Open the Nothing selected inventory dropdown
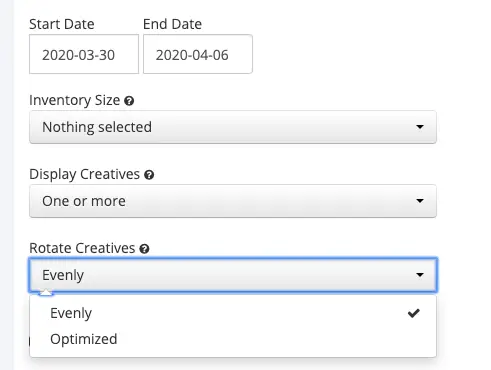This screenshot has height=370, width=491. [x=233, y=127]
